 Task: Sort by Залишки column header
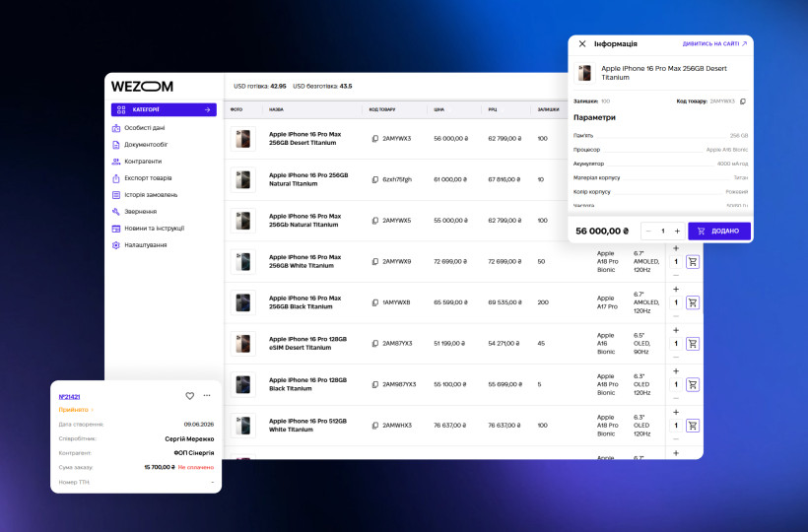(548, 109)
